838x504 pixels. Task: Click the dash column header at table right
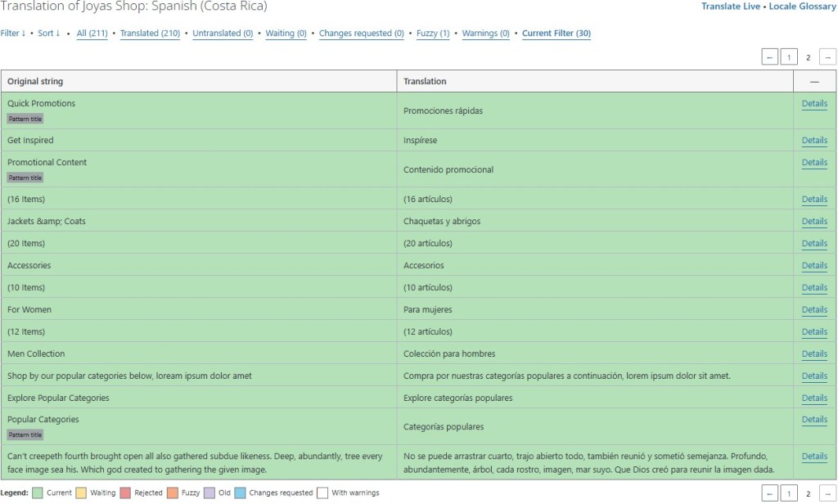[814, 82]
